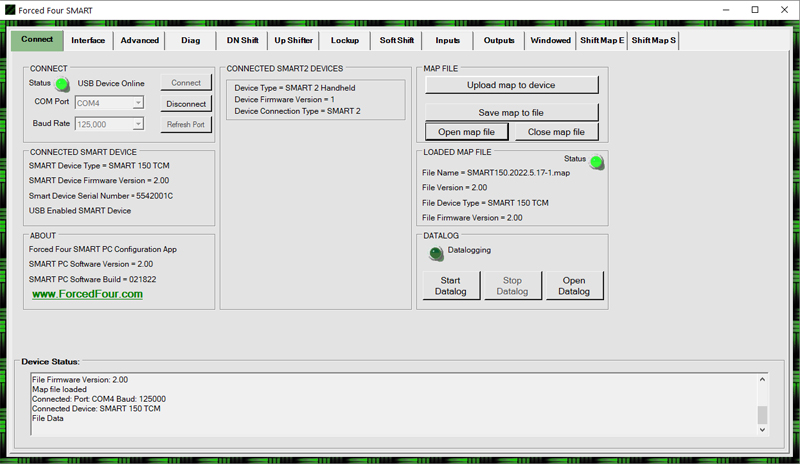The height and width of the screenshot is (464, 800).
Task: Click the Start Datalog button
Action: tap(451, 285)
